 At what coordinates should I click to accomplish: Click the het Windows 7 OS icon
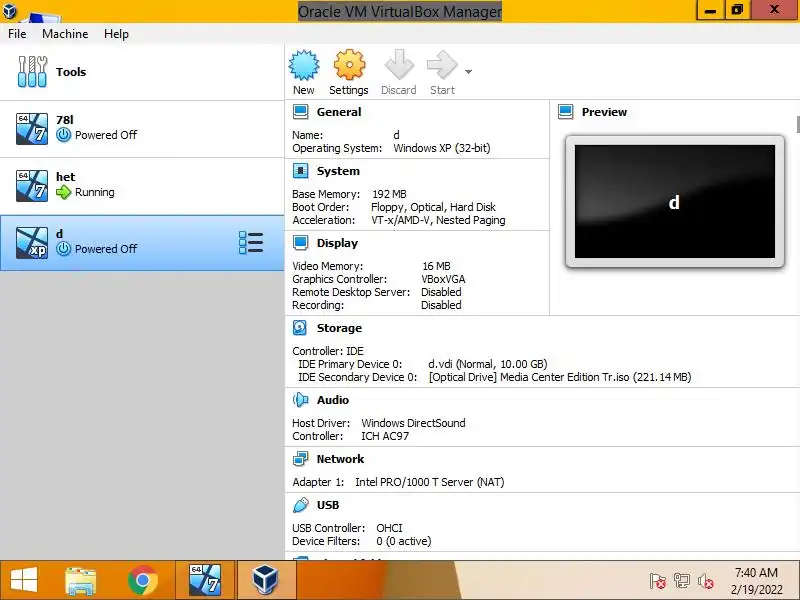coord(32,186)
